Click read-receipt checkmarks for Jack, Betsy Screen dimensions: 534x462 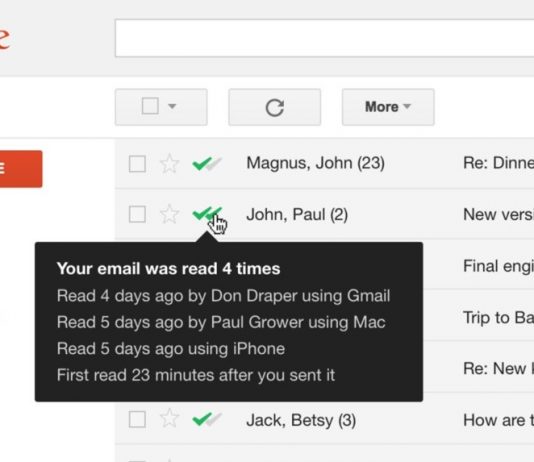click(x=207, y=419)
